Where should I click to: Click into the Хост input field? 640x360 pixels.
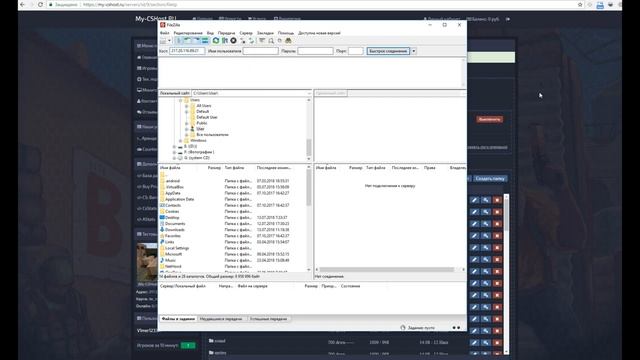tap(187, 51)
